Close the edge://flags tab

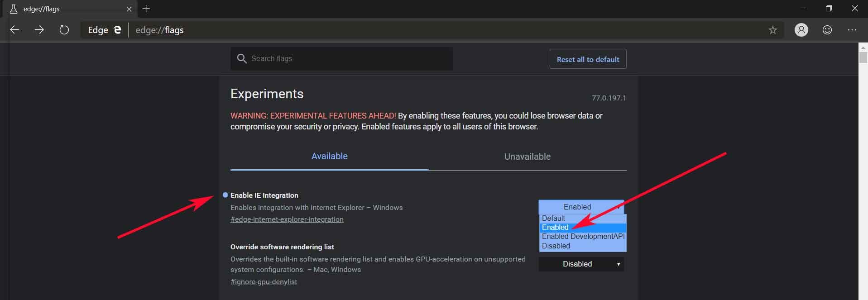129,9
